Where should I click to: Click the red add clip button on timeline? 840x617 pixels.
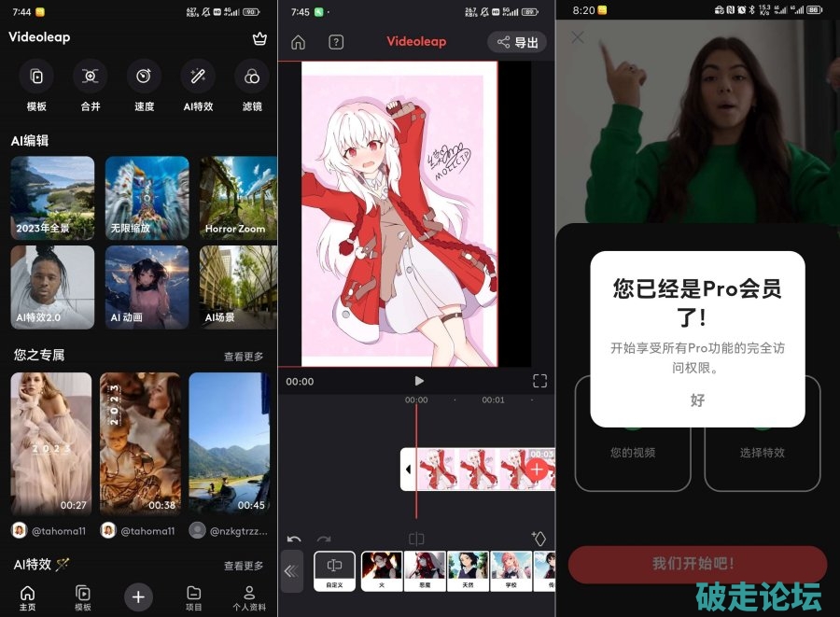point(538,470)
